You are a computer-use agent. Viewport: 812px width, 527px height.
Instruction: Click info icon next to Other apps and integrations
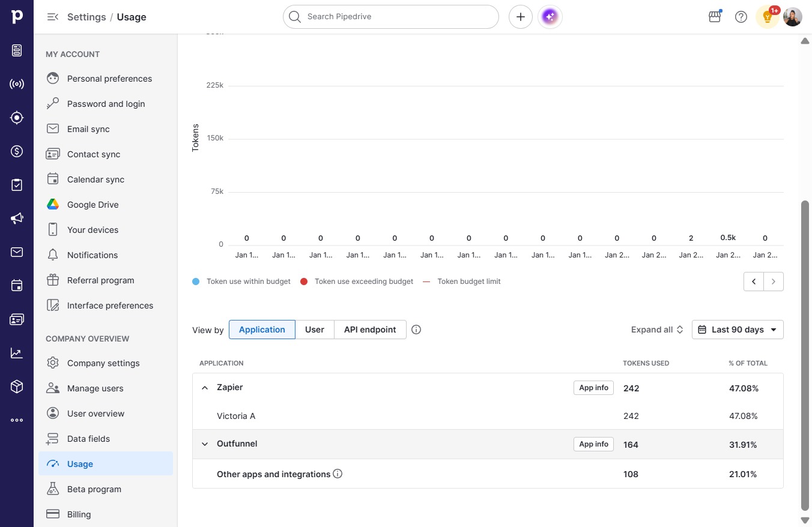click(x=338, y=474)
